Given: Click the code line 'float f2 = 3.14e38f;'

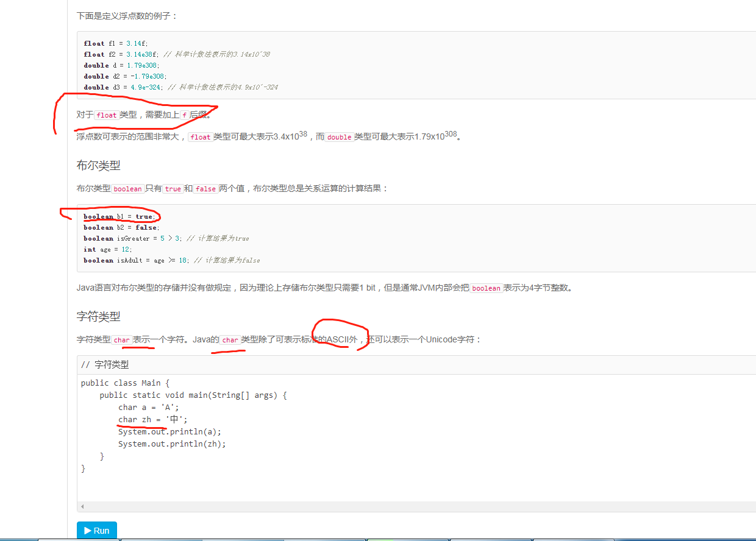Looking at the screenshot, I should point(121,54).
